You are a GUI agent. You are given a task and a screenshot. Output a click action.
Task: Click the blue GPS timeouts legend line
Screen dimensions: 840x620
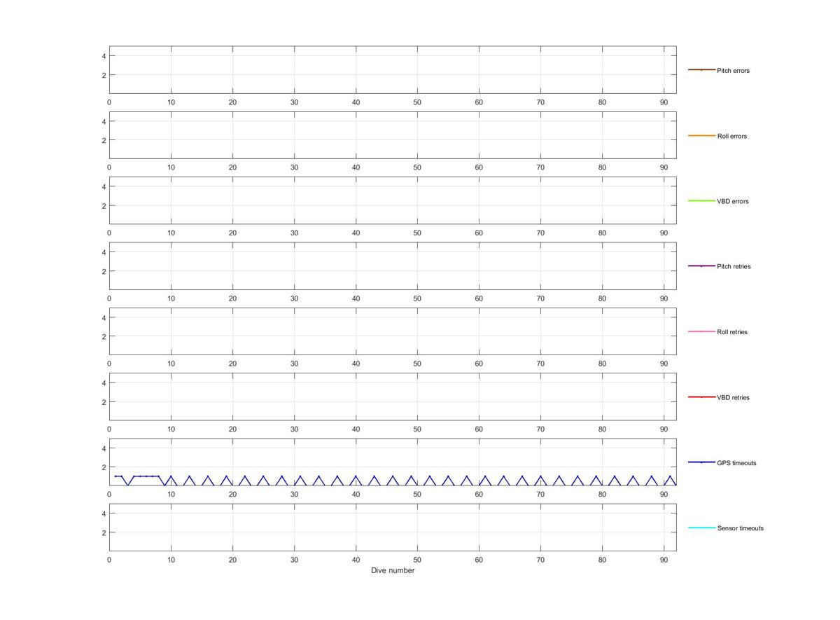(701, 462)
